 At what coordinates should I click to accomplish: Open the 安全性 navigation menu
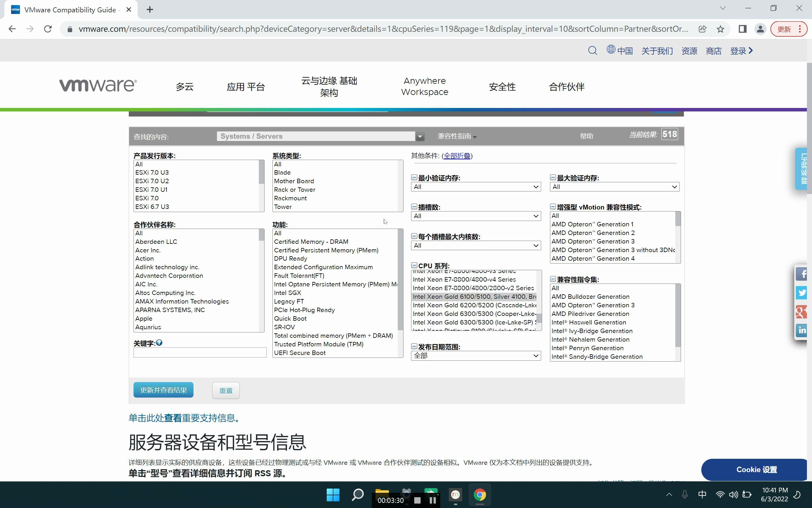point(502,87)
